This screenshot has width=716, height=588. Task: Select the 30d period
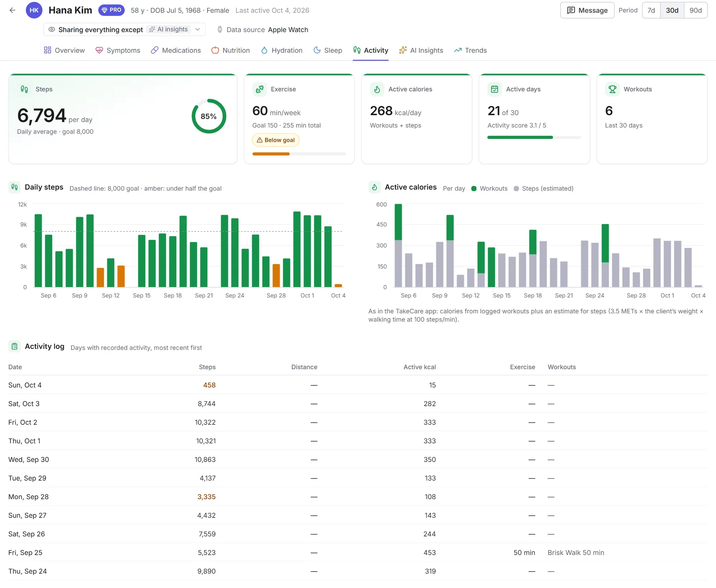tap(672, 10)
